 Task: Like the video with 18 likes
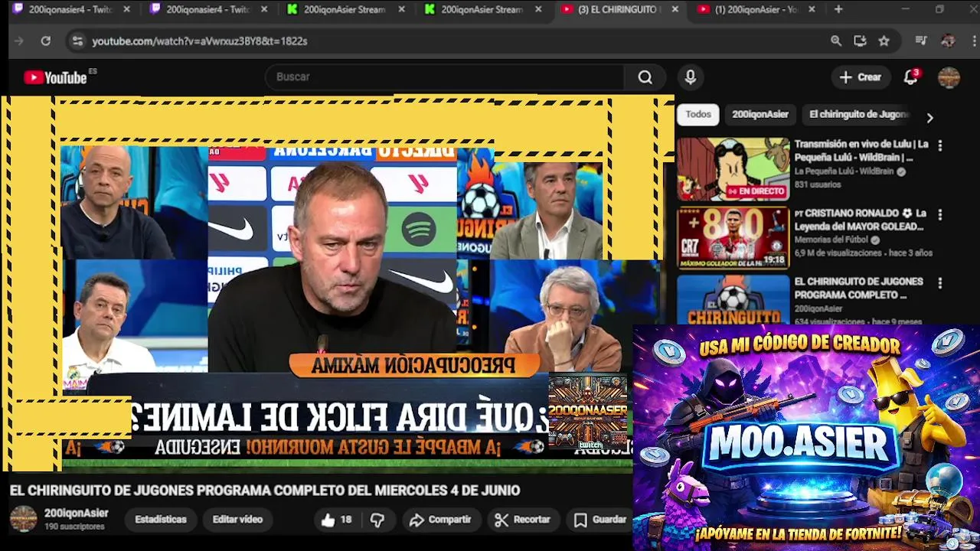pos(337,520)
